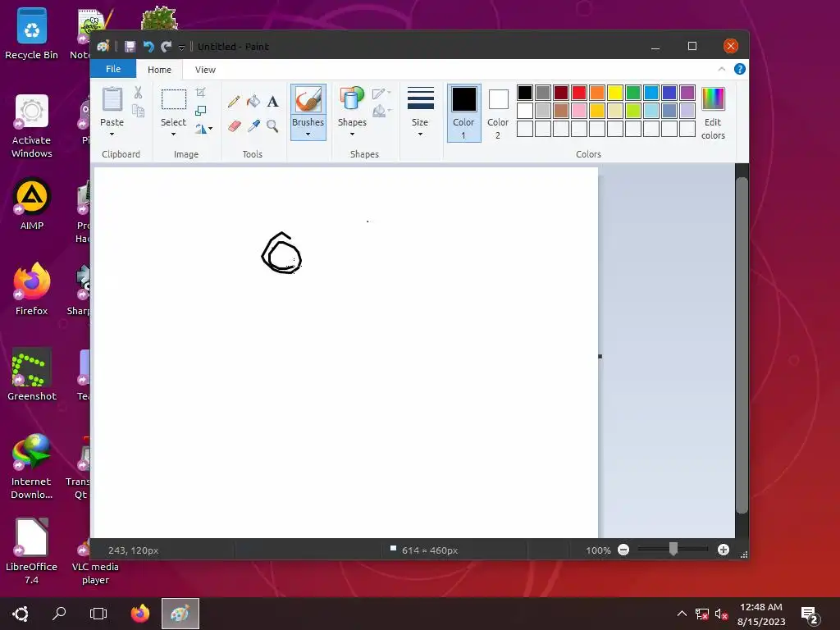The width and height of the screenshot is (840, 630).
Task: Click the Paste clipboard icon
Action: tap(112, 99)
